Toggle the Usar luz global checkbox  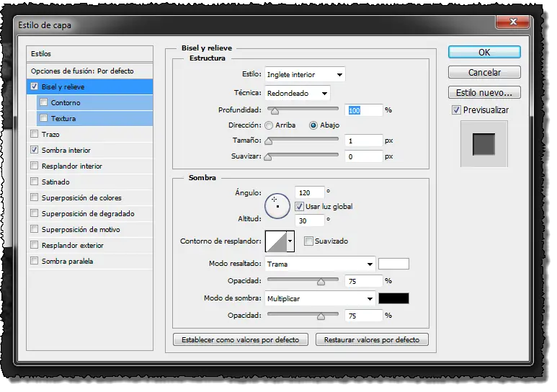pos(299,207)
